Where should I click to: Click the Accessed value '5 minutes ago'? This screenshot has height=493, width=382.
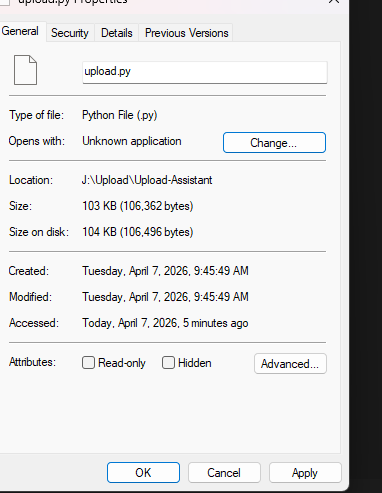point(215,323)
